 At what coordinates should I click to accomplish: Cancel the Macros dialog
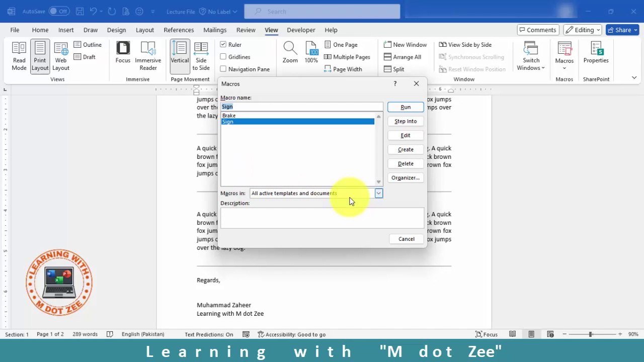407,239
